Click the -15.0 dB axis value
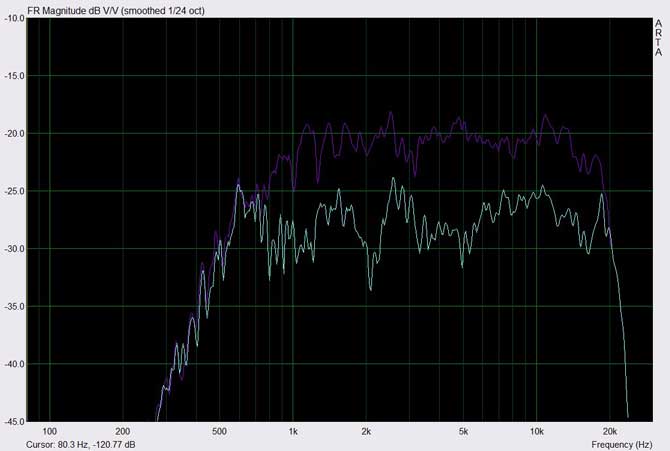Image resolution: width=670 pixels, height=451 pixels. click(x=14, y=76)
